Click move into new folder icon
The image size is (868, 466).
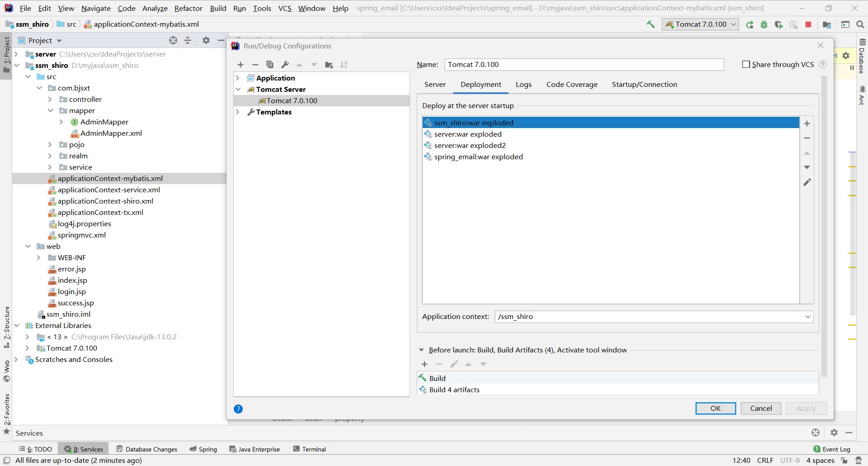click(x=329, y=65)
